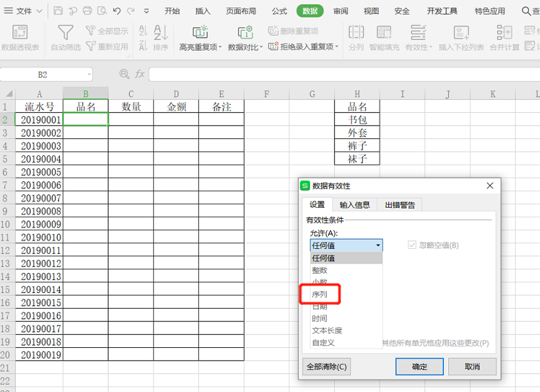Click the 金额 header cell
This screenshot has width=540, height=392.
point(176,106)
